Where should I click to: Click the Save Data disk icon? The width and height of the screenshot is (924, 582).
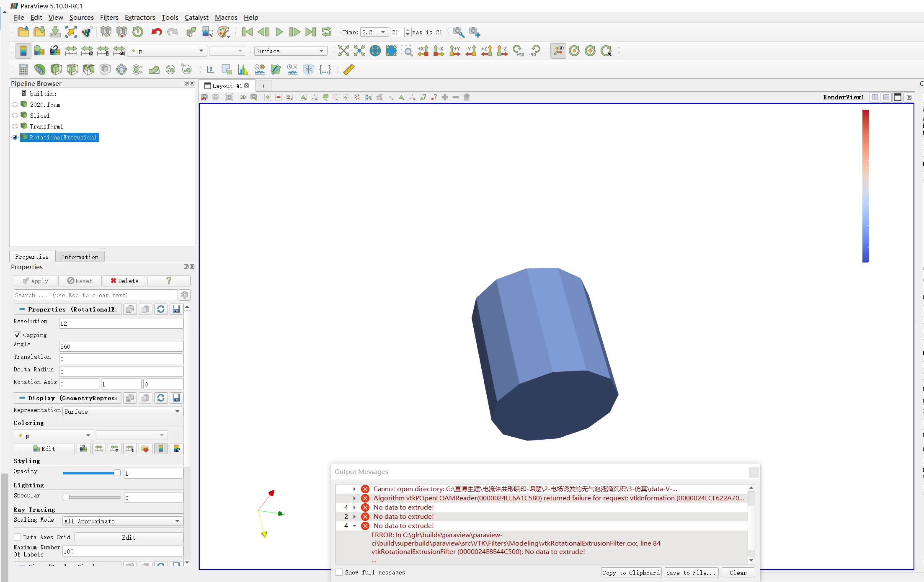click(x=55, y=32)
